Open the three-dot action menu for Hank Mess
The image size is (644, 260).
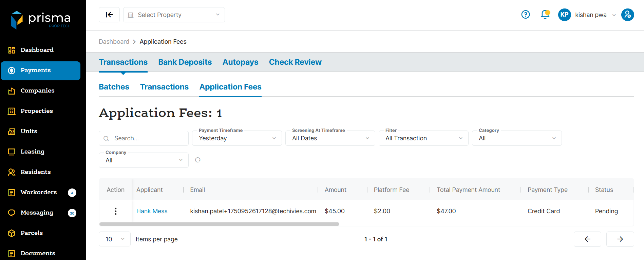tap(116, 211)
